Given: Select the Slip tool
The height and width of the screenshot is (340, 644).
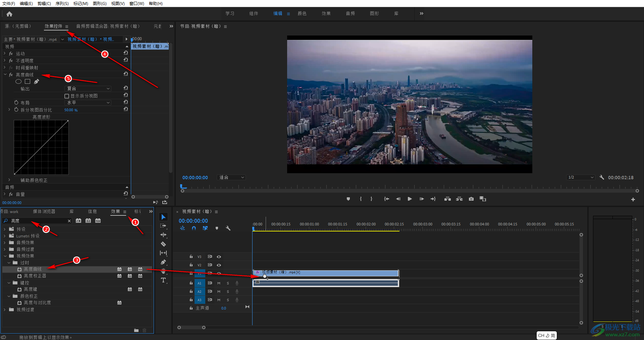Looking at the screenshot, I should [163, 253].
